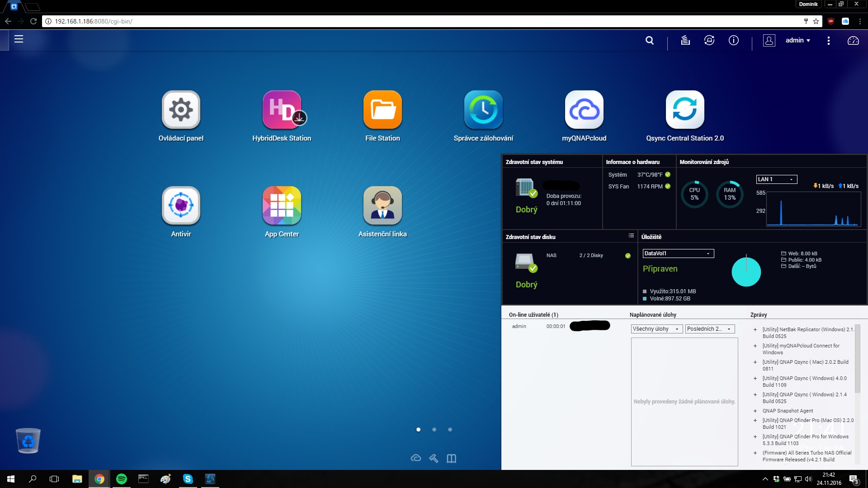868x488 pixels.
Task: Open Správce zálohování backup manager
Action: click(x=483, y=110)
